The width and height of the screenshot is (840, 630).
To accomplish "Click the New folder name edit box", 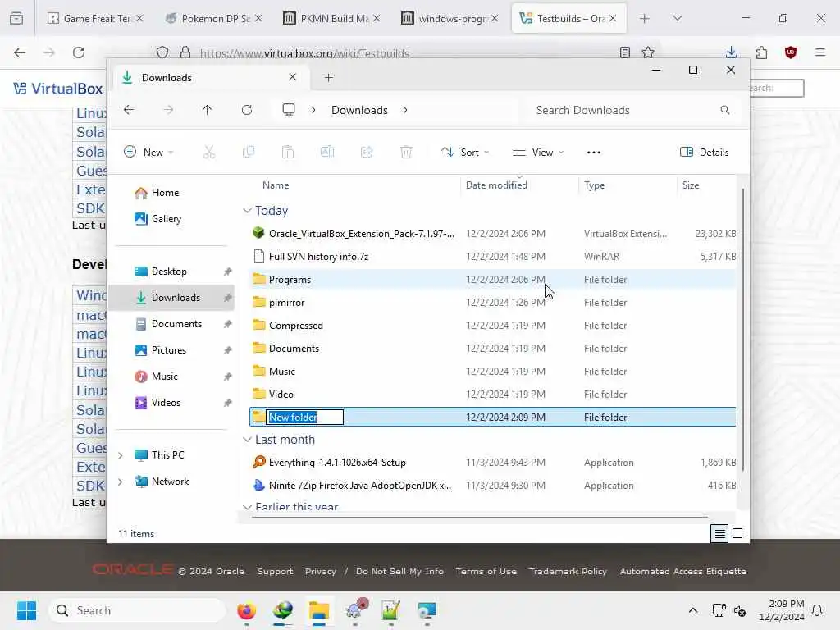I will pos(305,418).
